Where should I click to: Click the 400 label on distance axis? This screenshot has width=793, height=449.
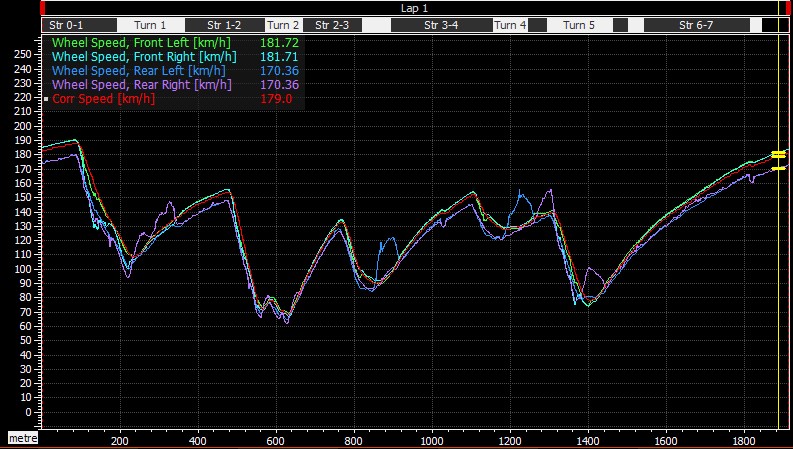198,441
